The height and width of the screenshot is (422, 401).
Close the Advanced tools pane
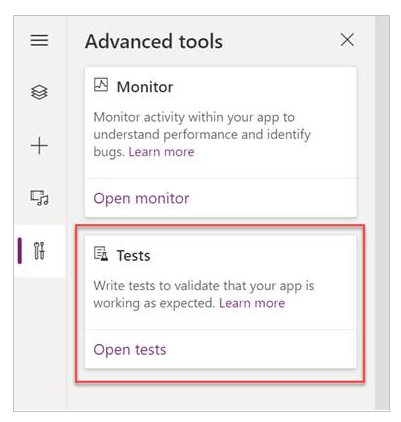click(x=347, y=40)
